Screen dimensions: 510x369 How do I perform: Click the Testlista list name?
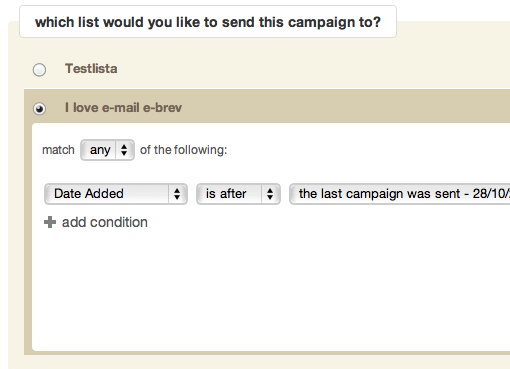tap(91, 69)
